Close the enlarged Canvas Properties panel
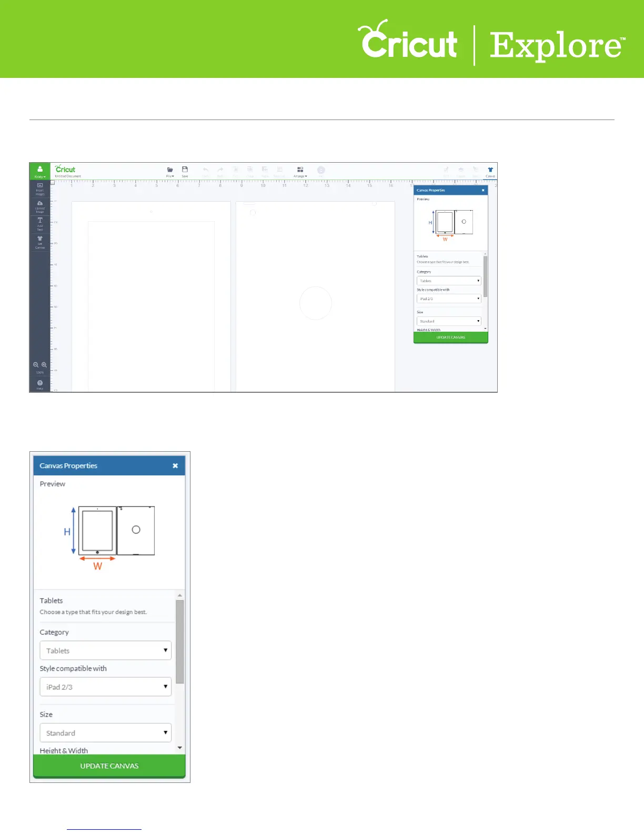 175,465
